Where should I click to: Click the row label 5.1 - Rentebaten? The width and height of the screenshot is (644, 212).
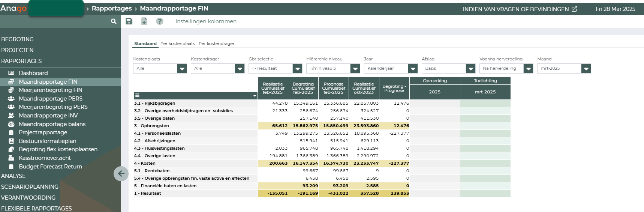coord(152,171)
